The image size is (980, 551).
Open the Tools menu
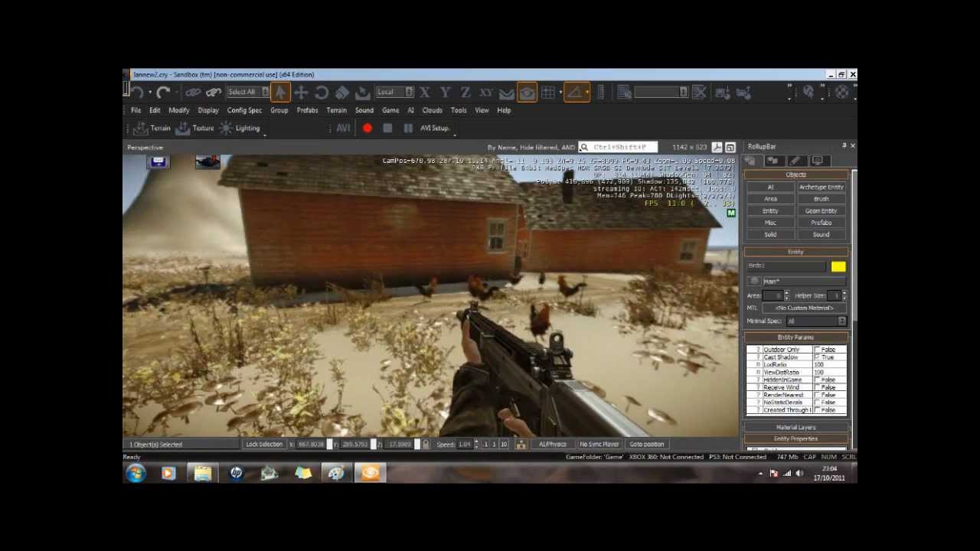pos(459,110)
